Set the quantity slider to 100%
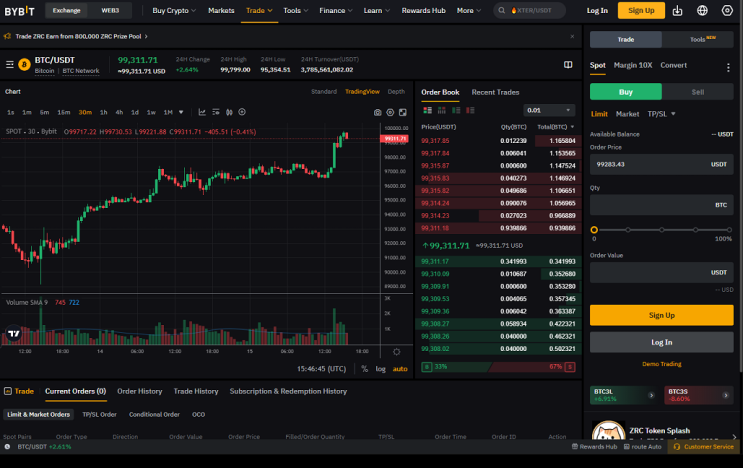743x468 pixels. [729, 230]
